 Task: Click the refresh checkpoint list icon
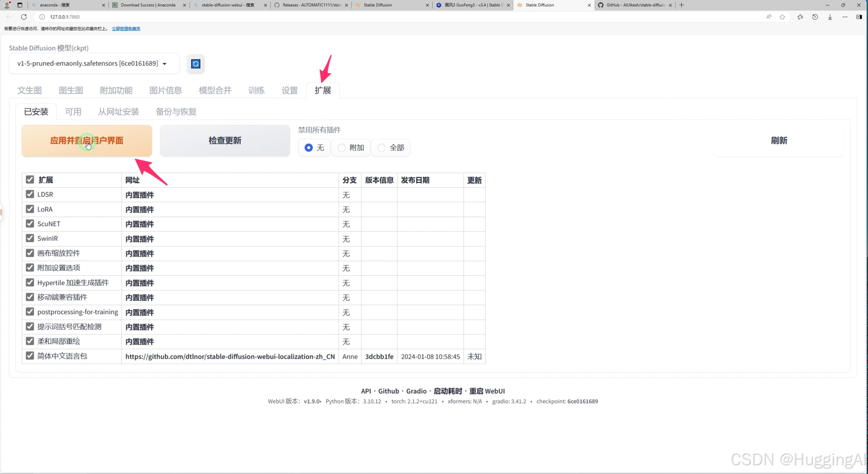pos(195,64)
